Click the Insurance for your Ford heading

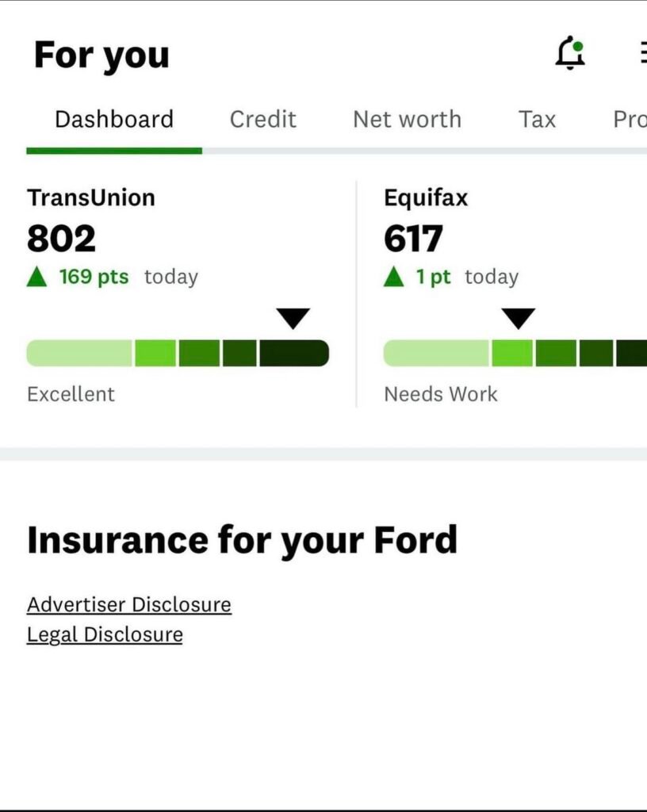tap(243, 540)
